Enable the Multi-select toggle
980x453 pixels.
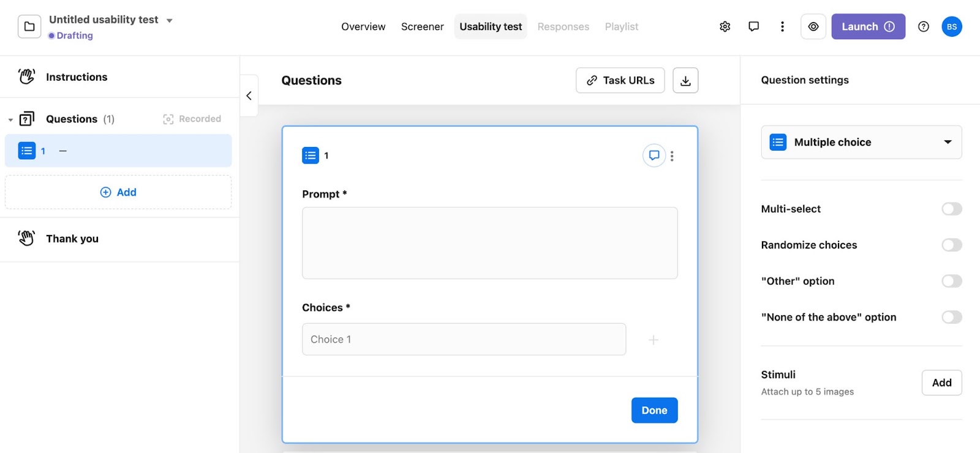point(952,209)
